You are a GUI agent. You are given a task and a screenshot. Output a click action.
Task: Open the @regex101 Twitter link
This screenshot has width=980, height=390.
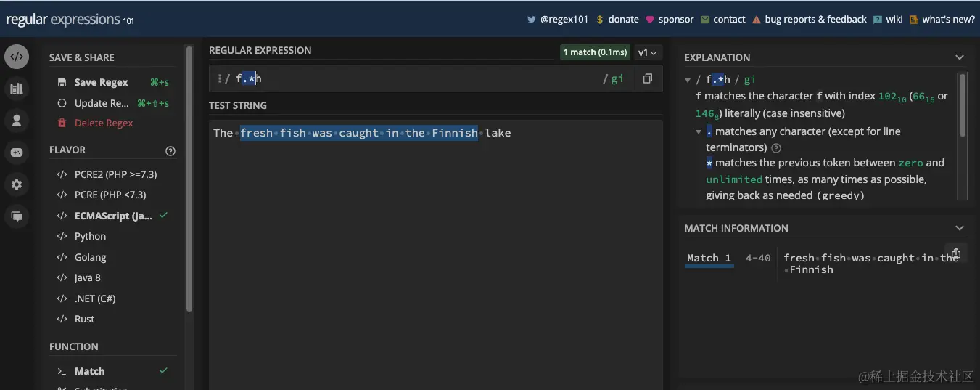click(558, 20)
